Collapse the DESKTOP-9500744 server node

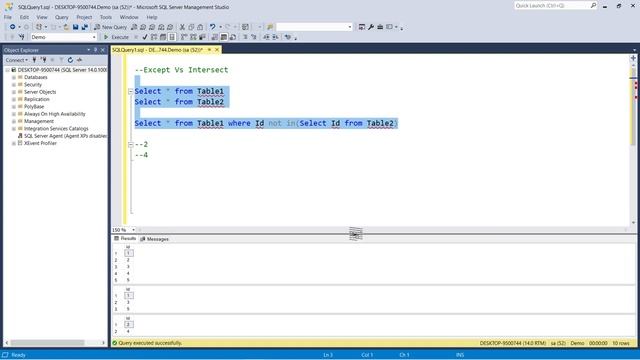pyautogui.click(x=7, y=70)
